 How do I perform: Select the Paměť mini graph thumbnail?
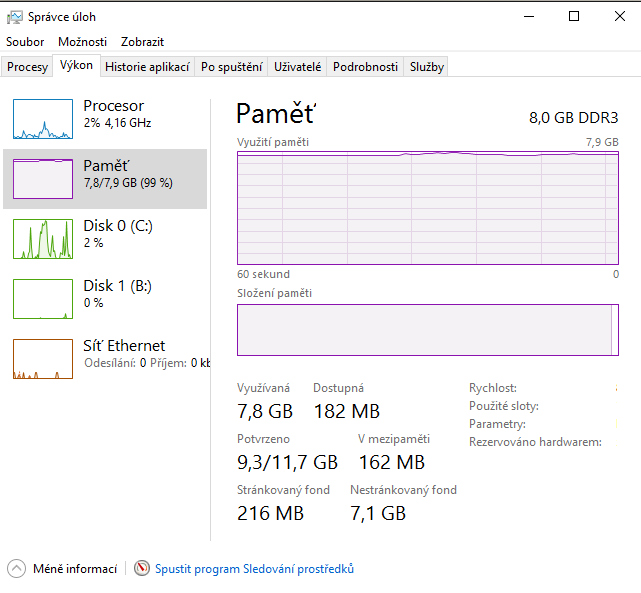43,179
